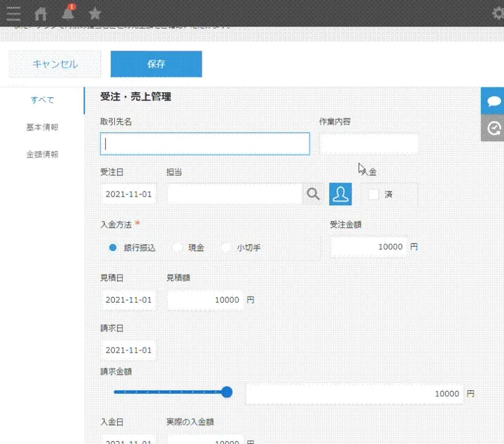Go to the home icon
Screen dimensions: 504x444
point(41,13)
